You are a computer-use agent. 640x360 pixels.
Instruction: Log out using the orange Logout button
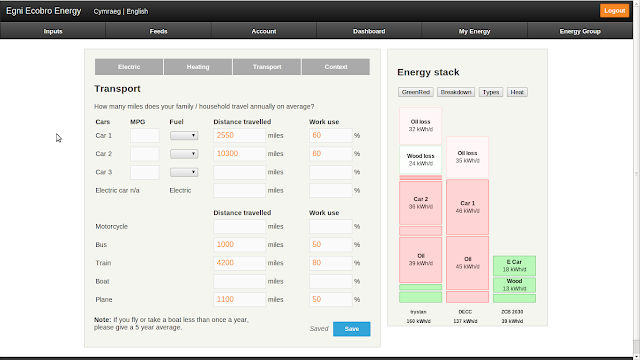pyautogui.click(x=614, y=11)
